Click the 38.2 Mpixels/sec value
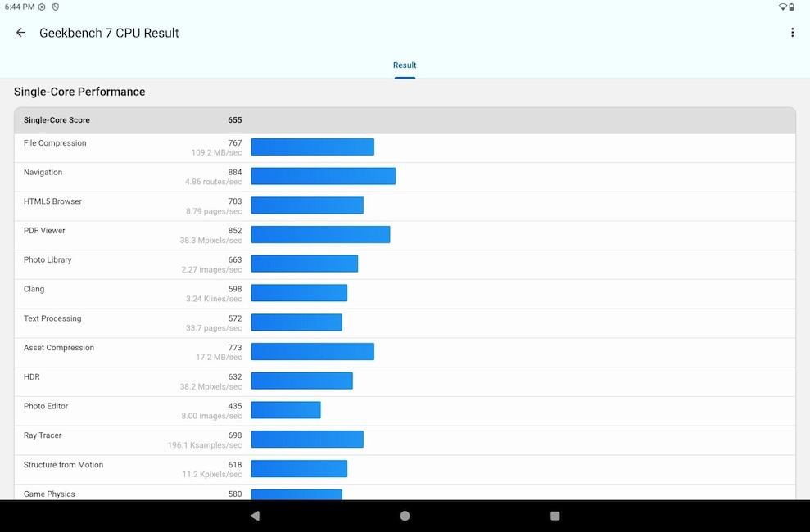The height and width of the screenshot is (532, 810). (x=210, y=387)
